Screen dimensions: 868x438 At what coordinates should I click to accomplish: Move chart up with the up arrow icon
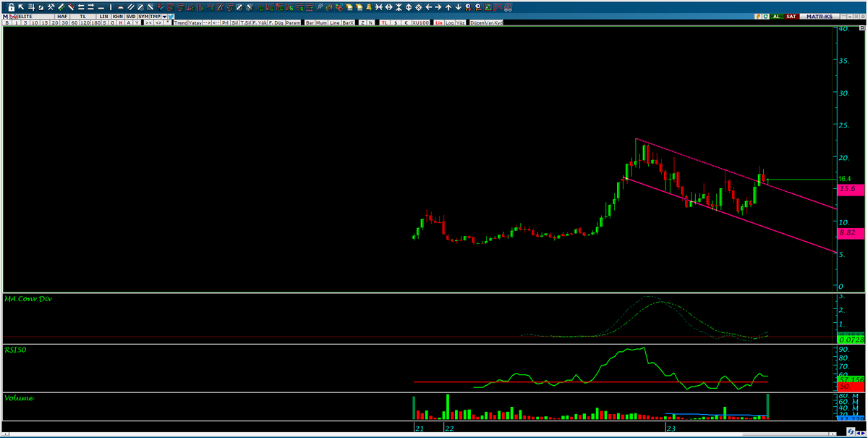[x=448, y=7]
